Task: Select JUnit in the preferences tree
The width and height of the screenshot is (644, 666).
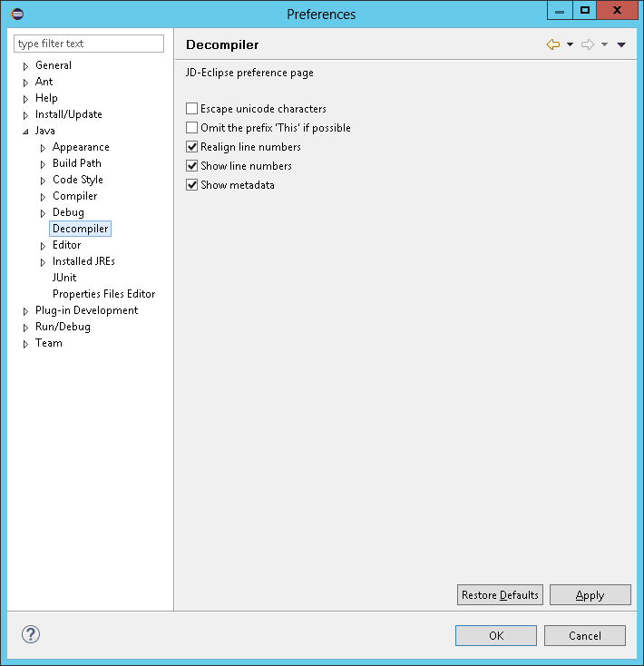Action: (x=64, y=278)
